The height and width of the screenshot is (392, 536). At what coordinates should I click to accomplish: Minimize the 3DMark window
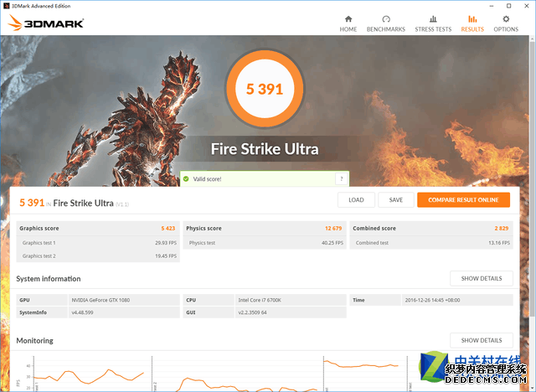(492, 6)
